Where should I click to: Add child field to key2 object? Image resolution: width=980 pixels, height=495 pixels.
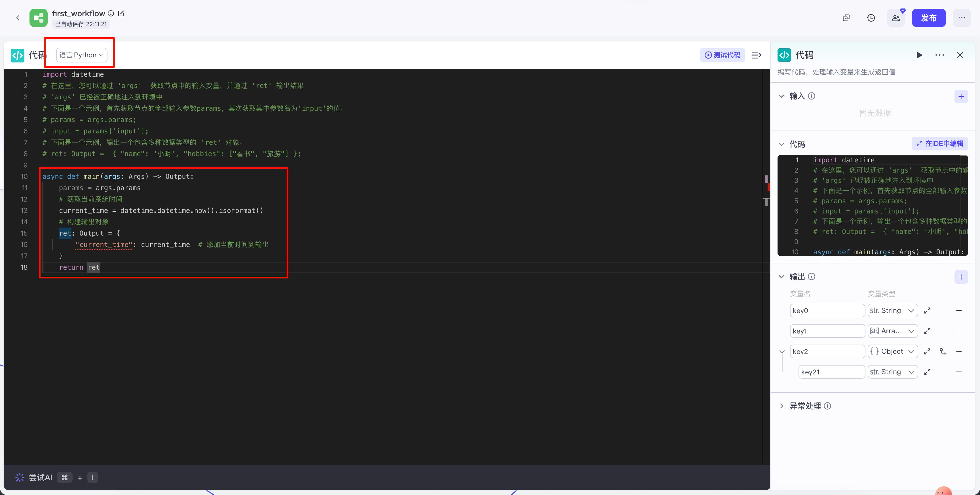pyautogui.click(x=943, y=351)
